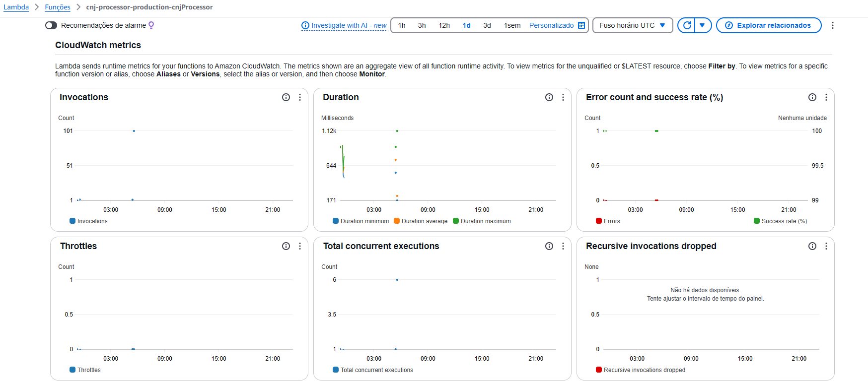Open the refresh interval dropdown arrow
The width and height of the screenshot is (868, 383).
702,25
